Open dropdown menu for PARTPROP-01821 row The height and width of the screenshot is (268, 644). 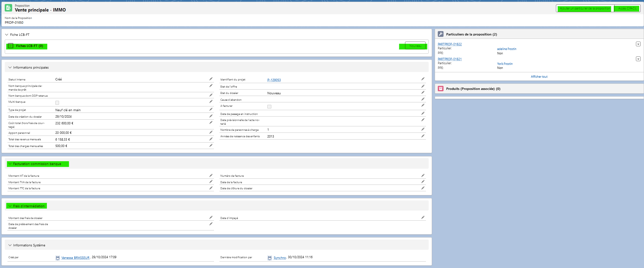coord(638,59)
